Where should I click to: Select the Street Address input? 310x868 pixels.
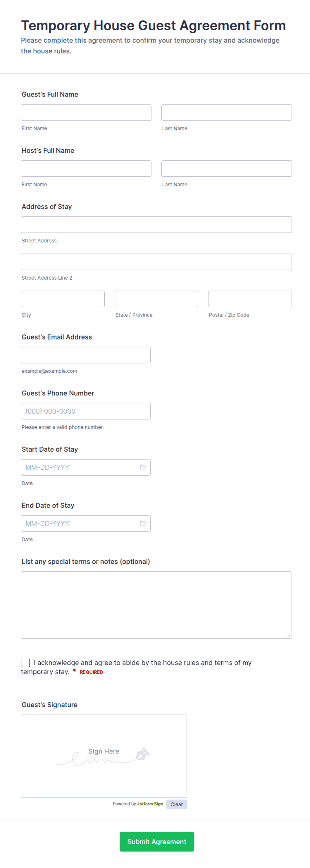pyautogui.click(x=156, y=225)
